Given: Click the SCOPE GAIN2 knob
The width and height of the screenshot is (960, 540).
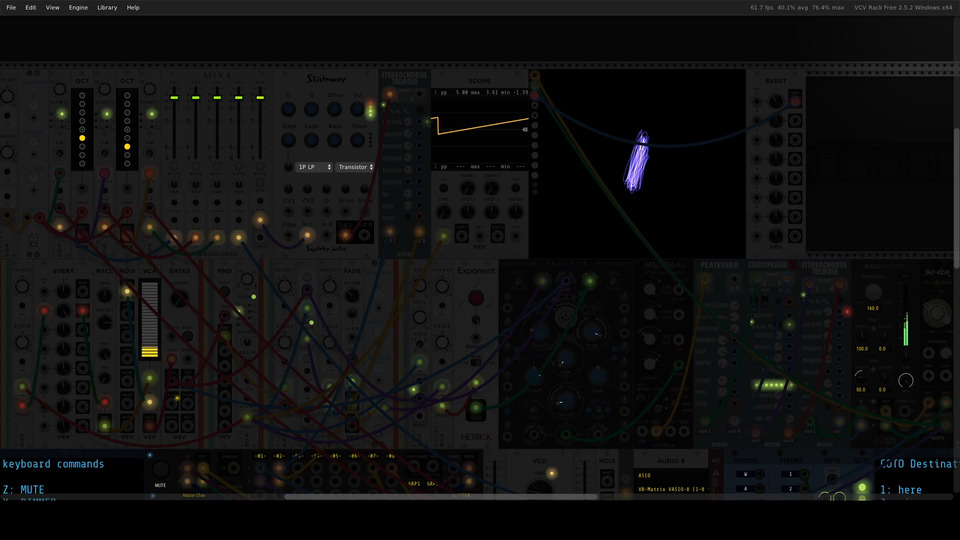Looking at the screenshot, I should pyautogui.click(x=492, y=189).
